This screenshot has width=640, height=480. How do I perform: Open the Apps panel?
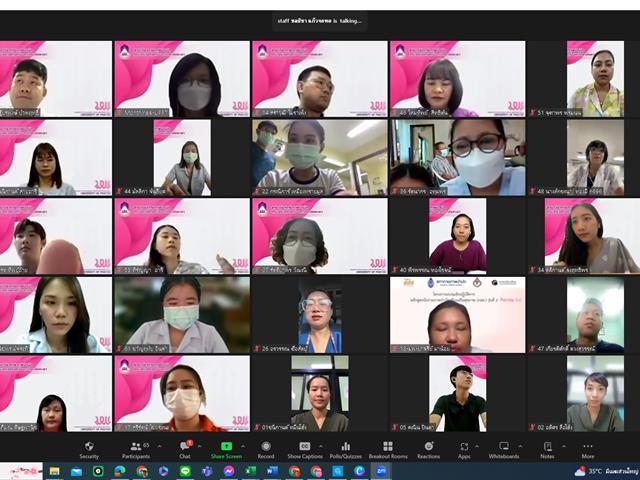(464, 449)
